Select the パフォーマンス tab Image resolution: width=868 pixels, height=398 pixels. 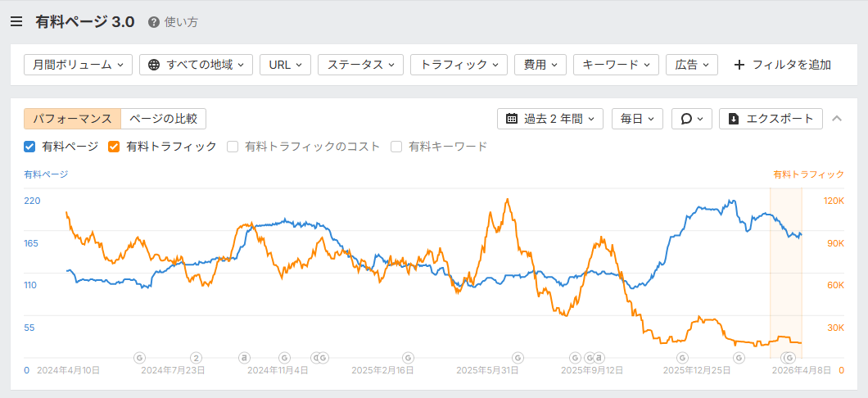72,119
